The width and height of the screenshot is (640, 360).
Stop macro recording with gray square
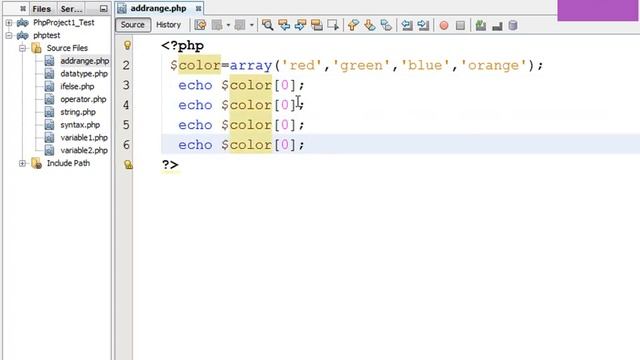(x=460, y=26)
